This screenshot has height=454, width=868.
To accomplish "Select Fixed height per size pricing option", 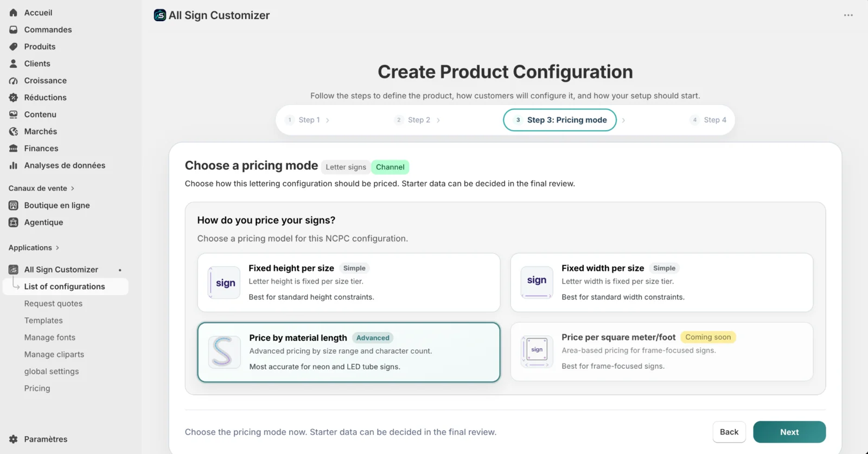I will coord(349,283).
